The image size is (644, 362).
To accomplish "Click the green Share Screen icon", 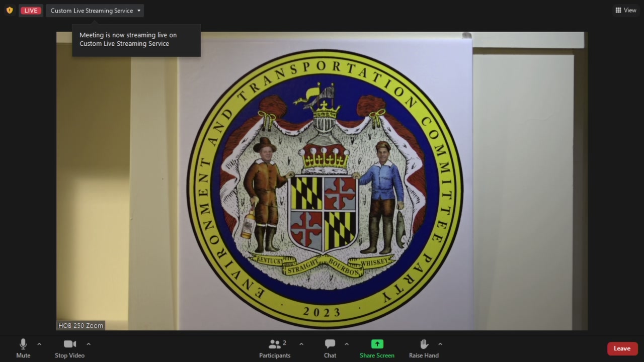I will click(377, 344).
